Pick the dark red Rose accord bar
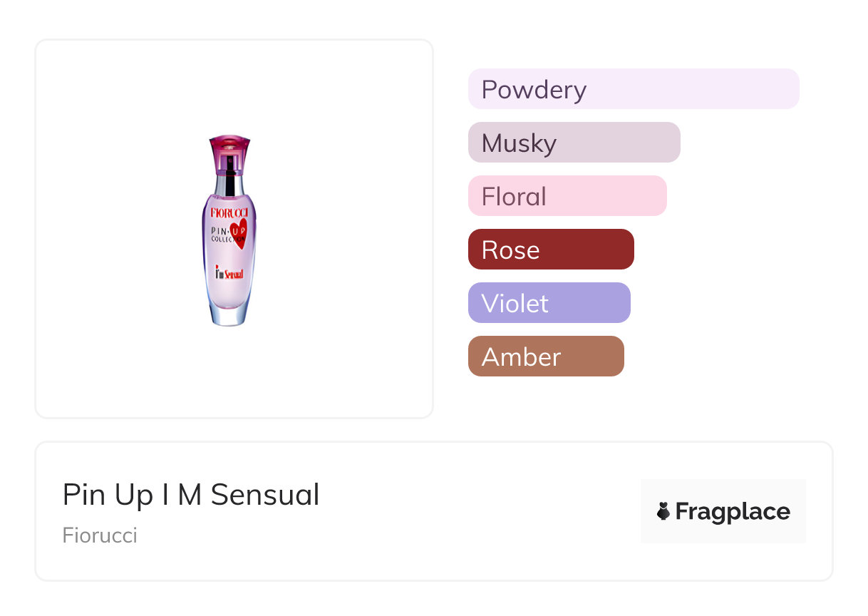 [x=550, y=250]
